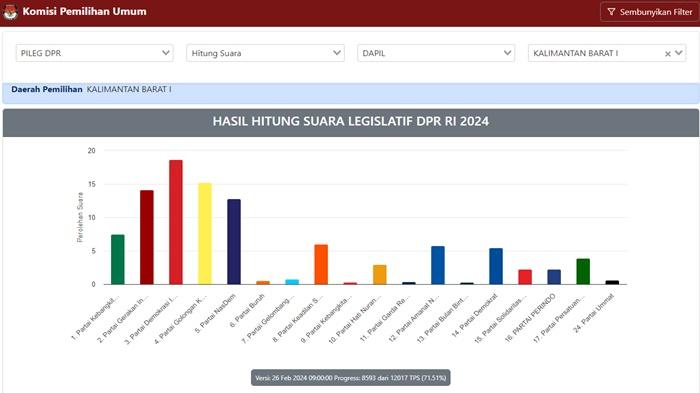Click the '1. Partai Kebangkit...' axis label
Screen dimensions: 700x393
95,317
